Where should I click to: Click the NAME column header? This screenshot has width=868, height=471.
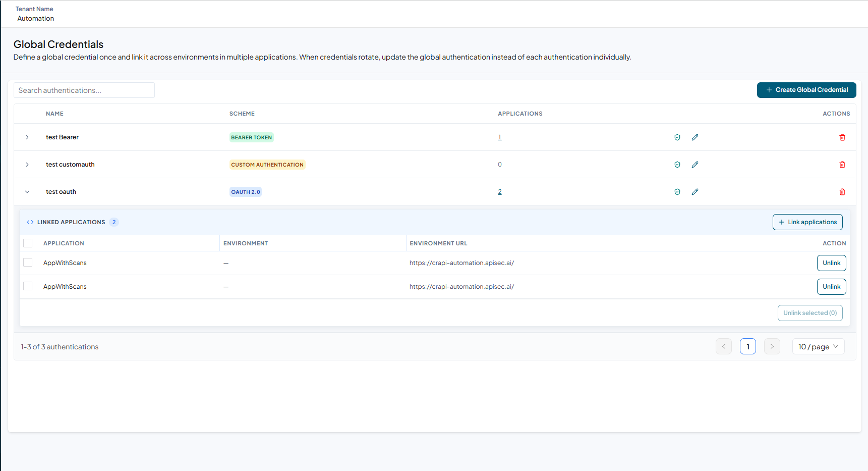[x=54, y=114]
